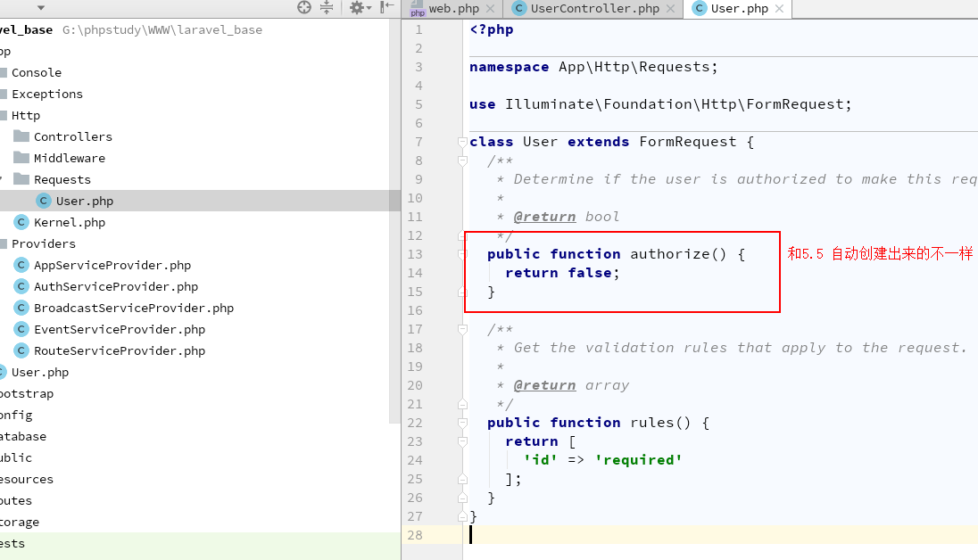Click the scroll from source crosshair icon
The width and height of the screenshot is (978, 560).
tap(304, 8)
